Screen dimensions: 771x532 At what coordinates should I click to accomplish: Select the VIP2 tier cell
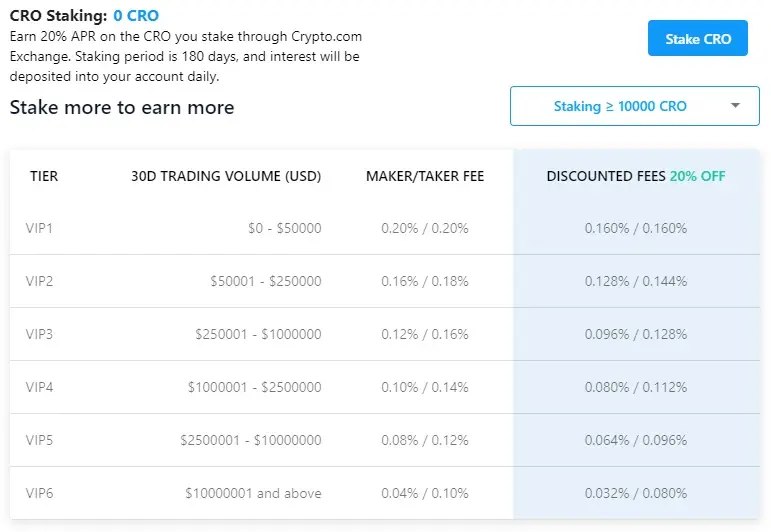coord(39,281)
